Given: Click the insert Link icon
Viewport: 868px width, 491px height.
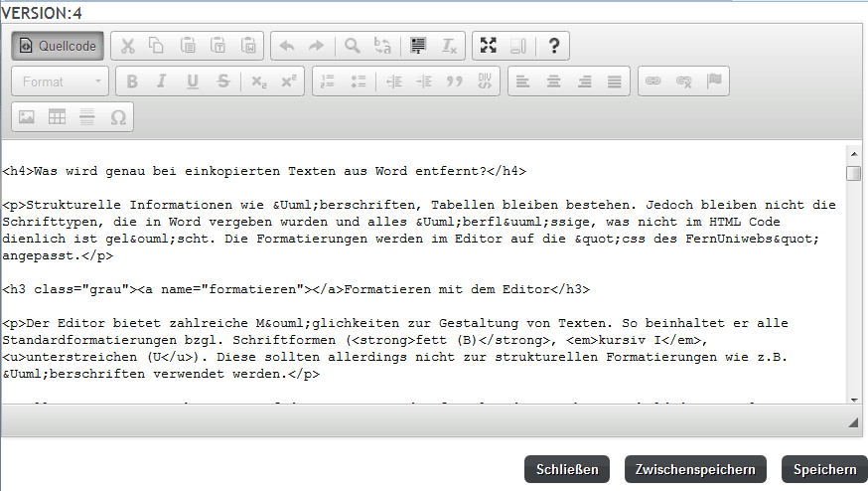Looking at the screenshot, I should point(653,82).
